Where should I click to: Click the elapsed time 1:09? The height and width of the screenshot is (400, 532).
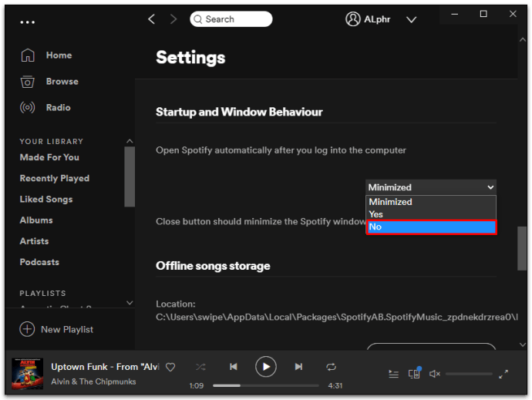click(196, 386)
